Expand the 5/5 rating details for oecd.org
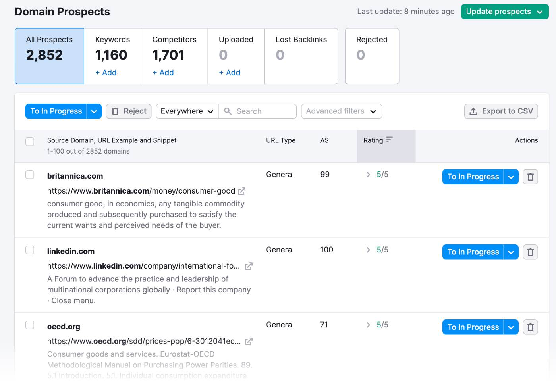The width and height of the screenshot is (556, 392). (x=368, y=325)
